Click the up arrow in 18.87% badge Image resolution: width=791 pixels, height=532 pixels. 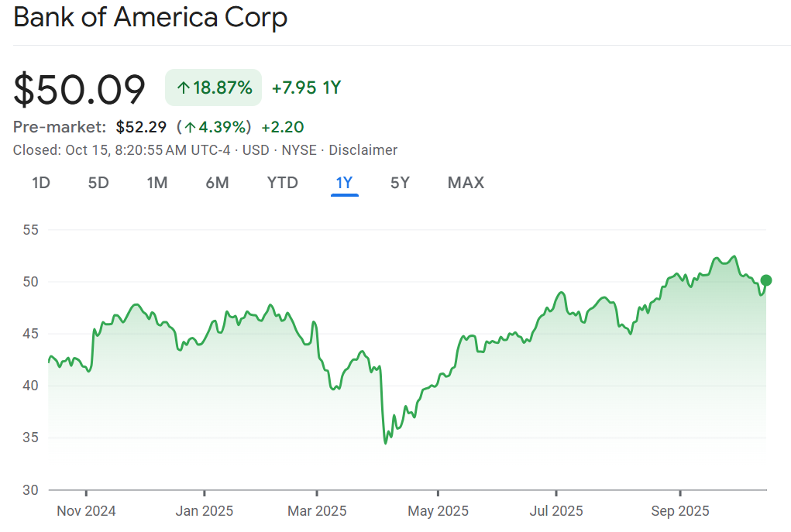[183, 88]
